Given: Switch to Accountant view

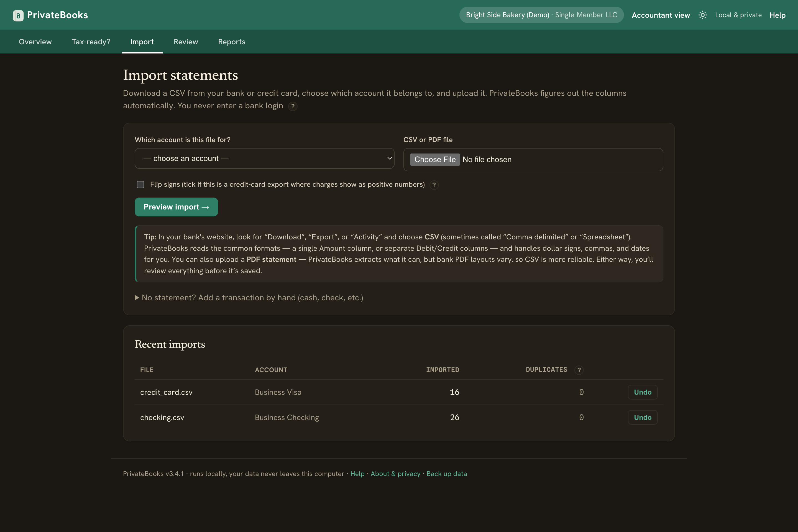Looking at the screenshot, I should (x=661, y=15).
